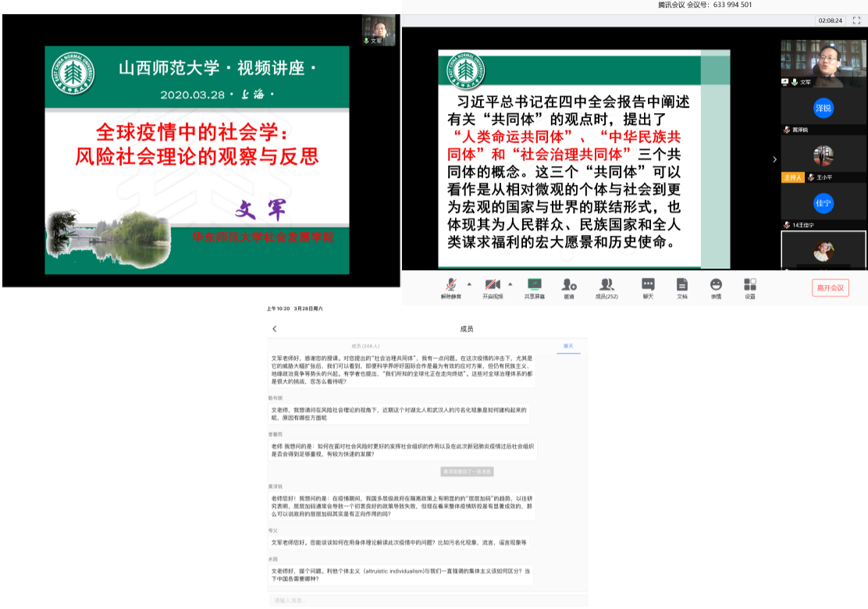Click the 表情 emoji reaction icon

716,286
